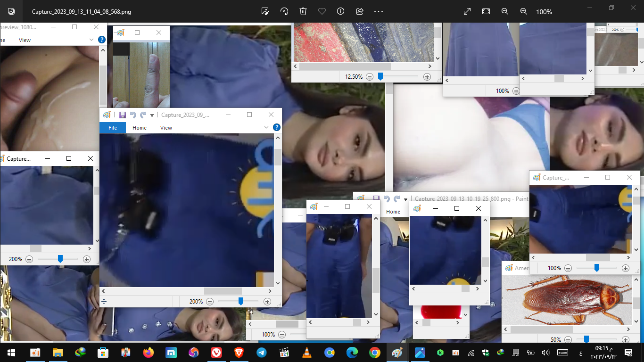Click the Share icon in Photos toolbar
644x362 pixels.
(x=360, y=11)
